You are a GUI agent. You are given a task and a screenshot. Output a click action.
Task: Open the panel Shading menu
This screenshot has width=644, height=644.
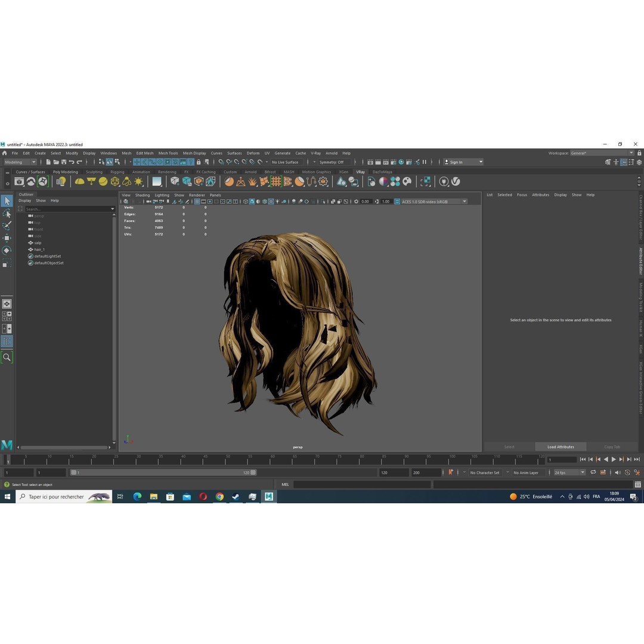(143, 195)
